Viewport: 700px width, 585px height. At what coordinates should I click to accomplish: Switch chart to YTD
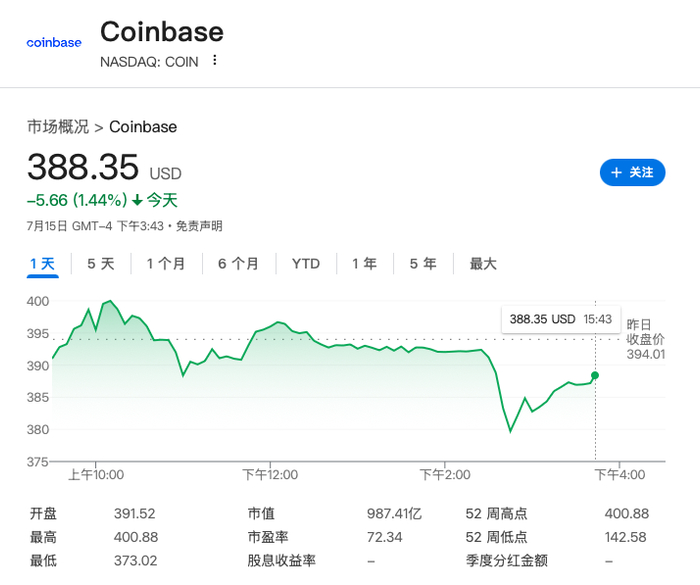point(306,264)
